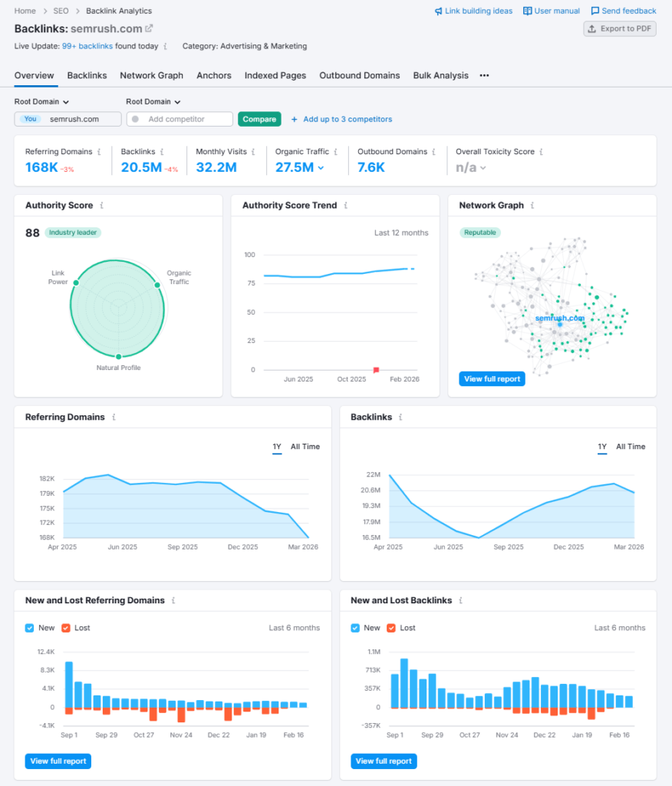672x786 pixels.
Task: Click info icon for New and Lost Referring Domains
Action: coord(173,600)
